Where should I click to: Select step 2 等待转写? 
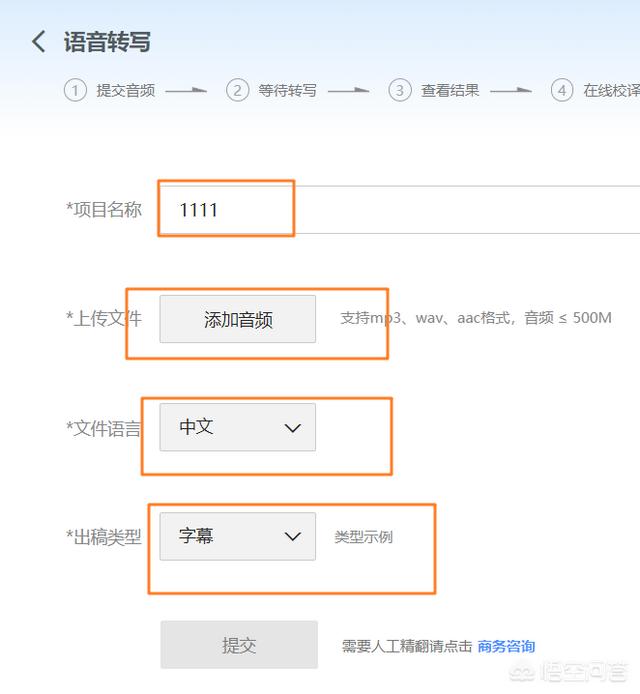coord(272,90)
